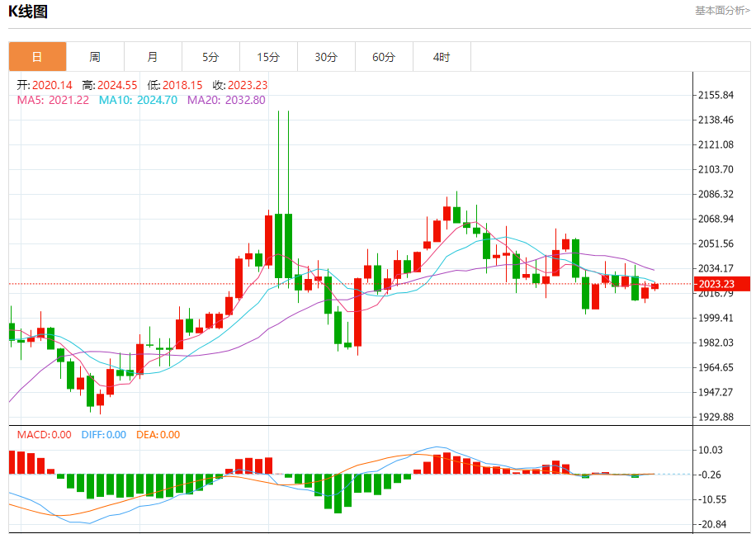Click the 1999.41 price axis label
Viewport: 756px width, 534px height.
tap(716, 318)
